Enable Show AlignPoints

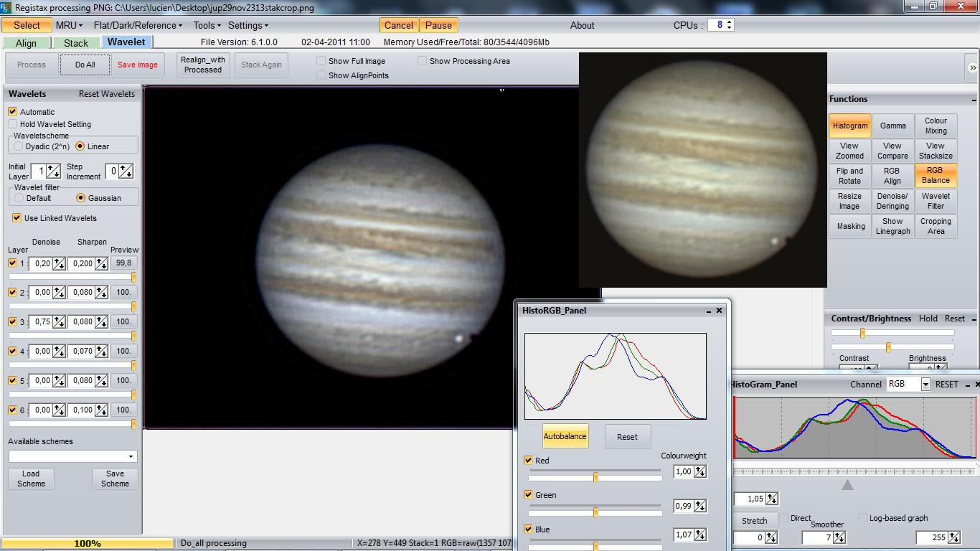click(321, 75)
